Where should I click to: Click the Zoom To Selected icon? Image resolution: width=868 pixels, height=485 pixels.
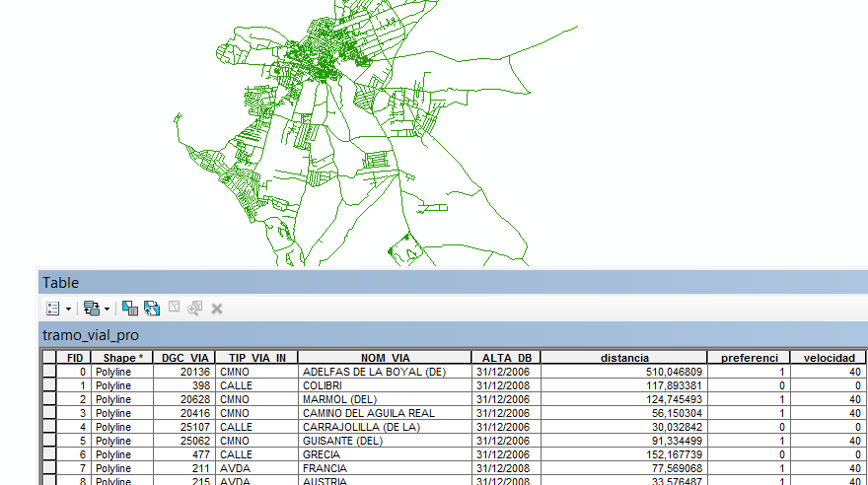click(195, 309)
